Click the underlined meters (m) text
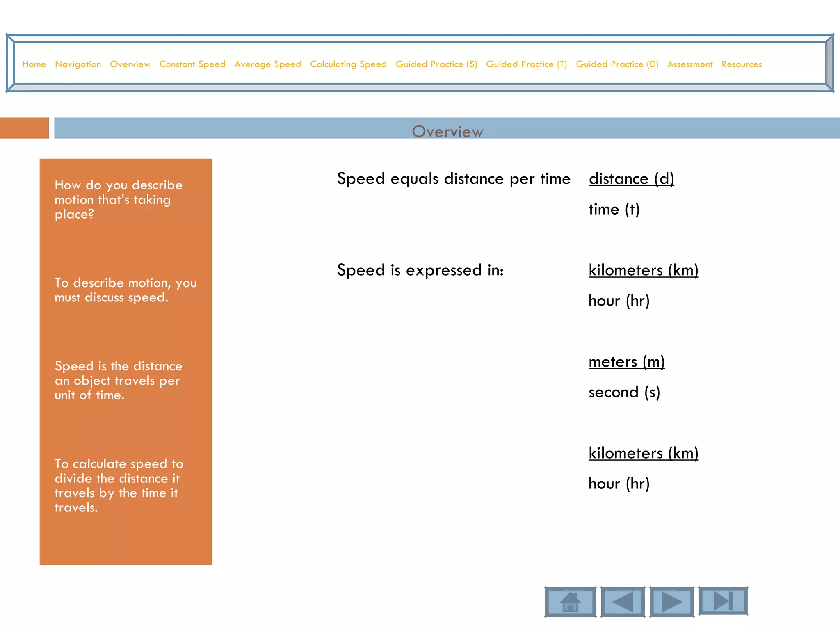840x630 pixels. pos(626,362)
